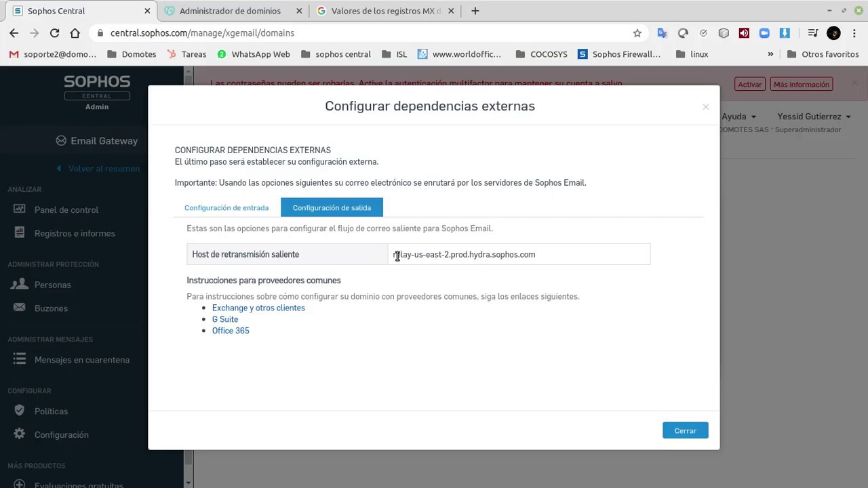Image resolution: width=868 pixels, height=488 pixels.
Task: Expand hidden bookmarks chevron
Action: (x=770, y=54)
